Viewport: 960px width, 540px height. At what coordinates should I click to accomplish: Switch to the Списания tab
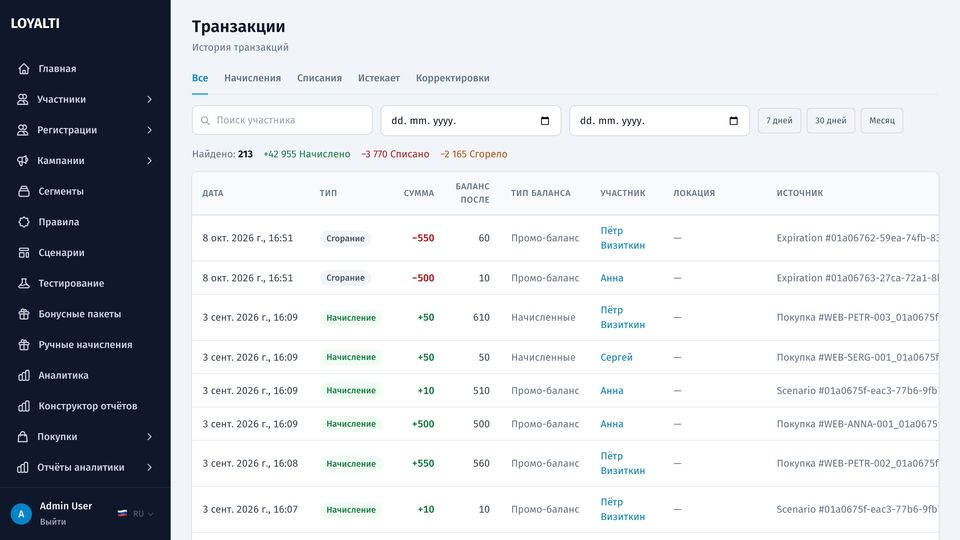click(x=320, y=78)
